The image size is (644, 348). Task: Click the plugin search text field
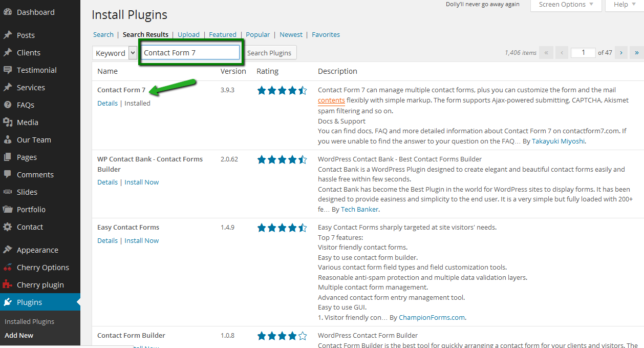coord(190,53)
